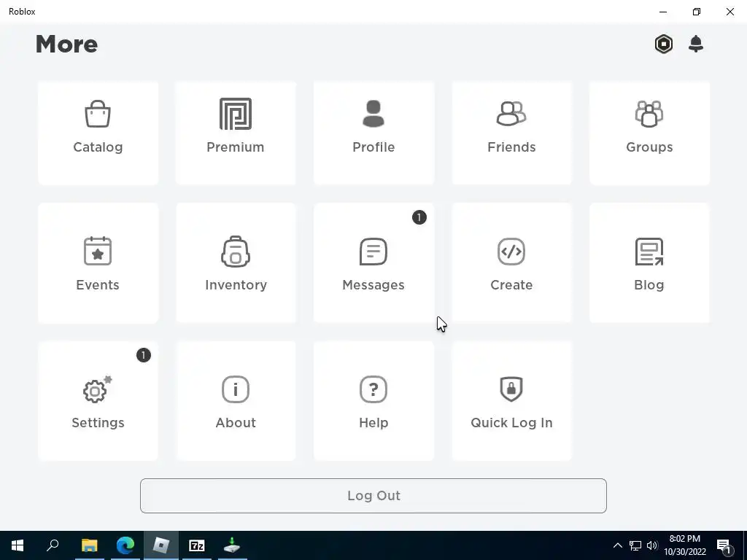
Task: Click the Settings notification badge
Action: pyautogui.click(x=144, y=355)
